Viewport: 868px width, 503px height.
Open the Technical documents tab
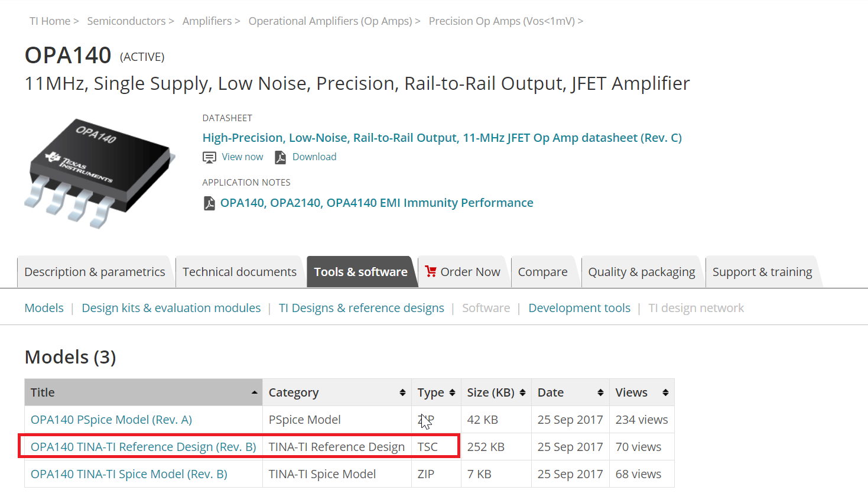[239, 272]
